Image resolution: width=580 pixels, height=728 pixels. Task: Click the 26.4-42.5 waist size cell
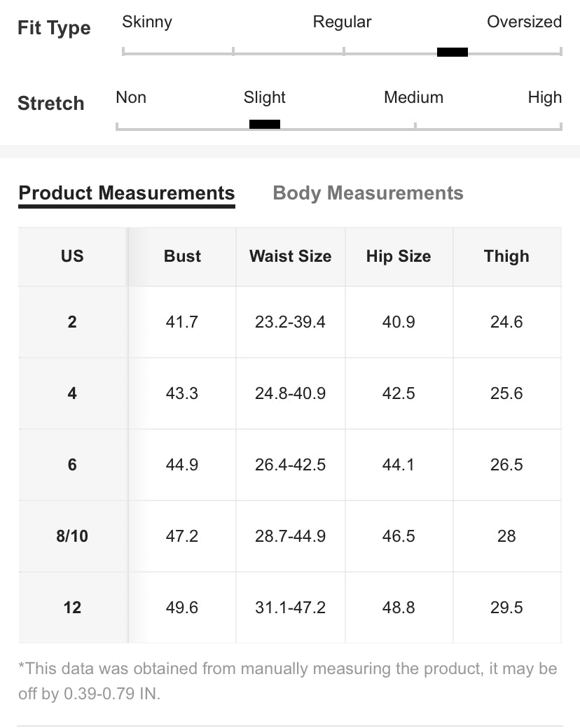click(290, 465)
